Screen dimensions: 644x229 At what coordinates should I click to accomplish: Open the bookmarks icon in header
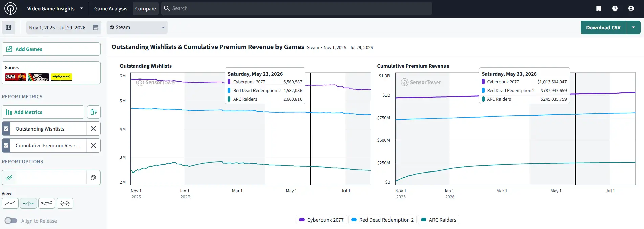[x=599, y=8]
